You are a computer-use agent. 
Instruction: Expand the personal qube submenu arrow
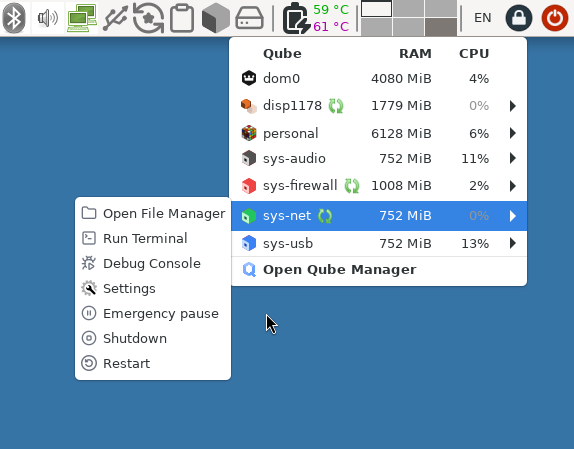tap(513, 133)
